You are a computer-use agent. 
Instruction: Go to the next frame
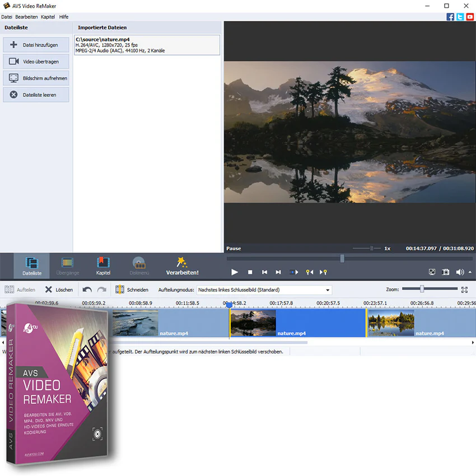(x=278, y=272)
